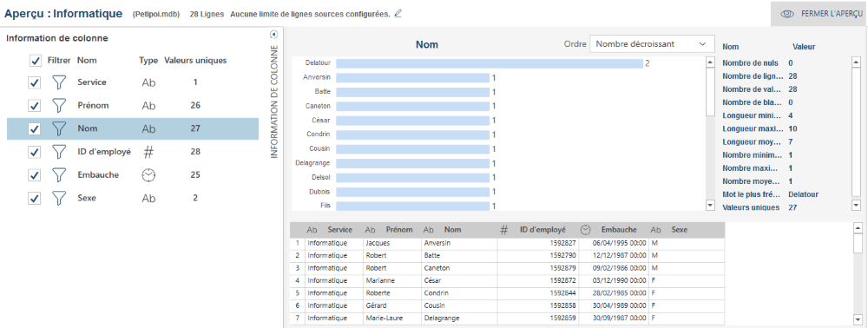This screenshot has width=868, height=328.
Task: Click the hash type icon for ID d'employé
Action: click(148, 152)
